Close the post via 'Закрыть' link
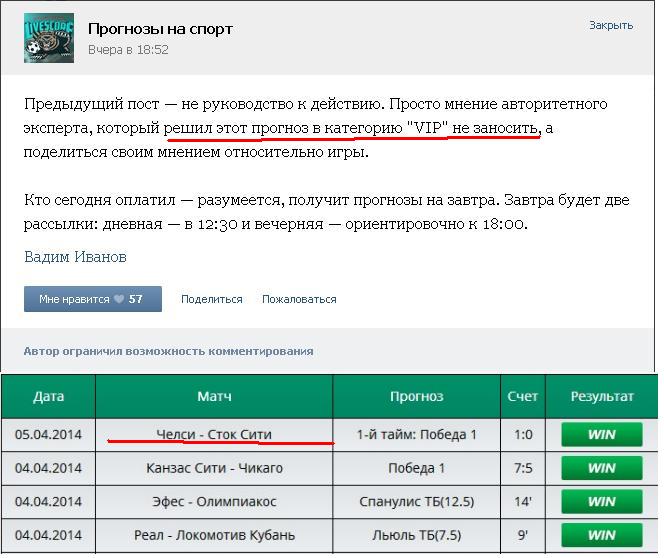This screenshot has width=664, height=558. coord(611,25)
